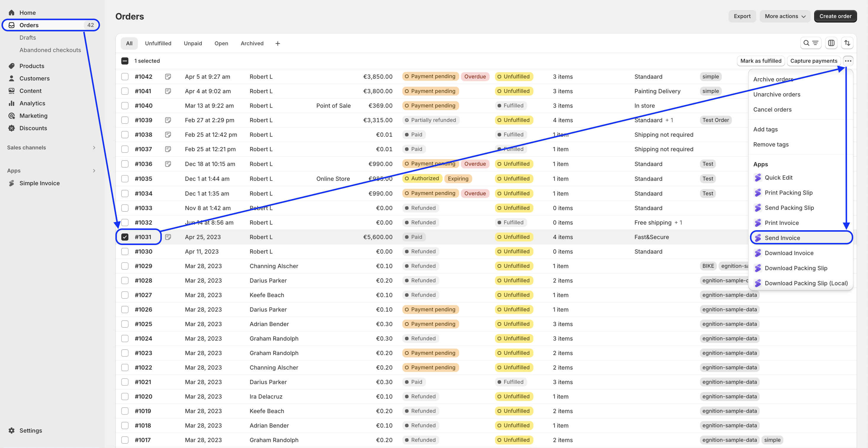Open the edit columns icon
Viewport: 868px width, 448px height.
(831, 43)
